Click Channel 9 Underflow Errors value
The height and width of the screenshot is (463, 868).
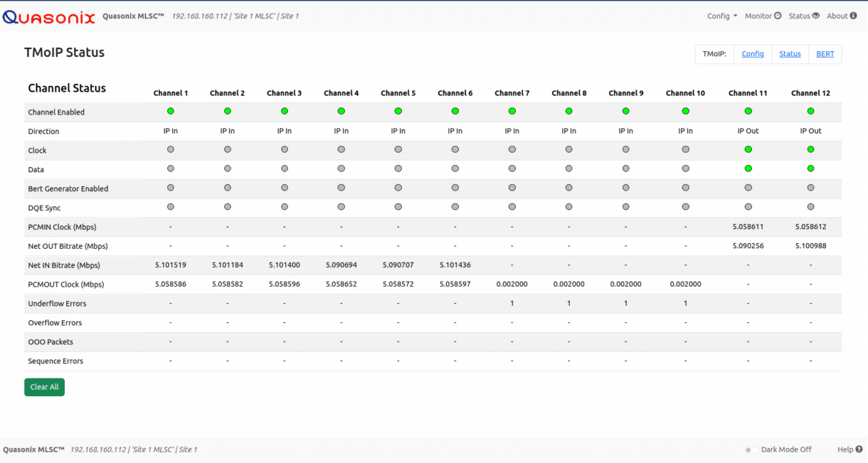[x=625, y=304]
